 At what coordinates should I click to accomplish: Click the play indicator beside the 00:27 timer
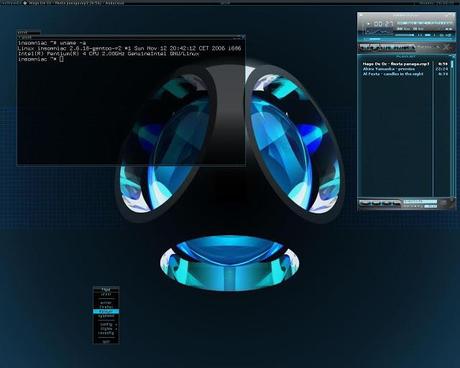click(368, 24)
